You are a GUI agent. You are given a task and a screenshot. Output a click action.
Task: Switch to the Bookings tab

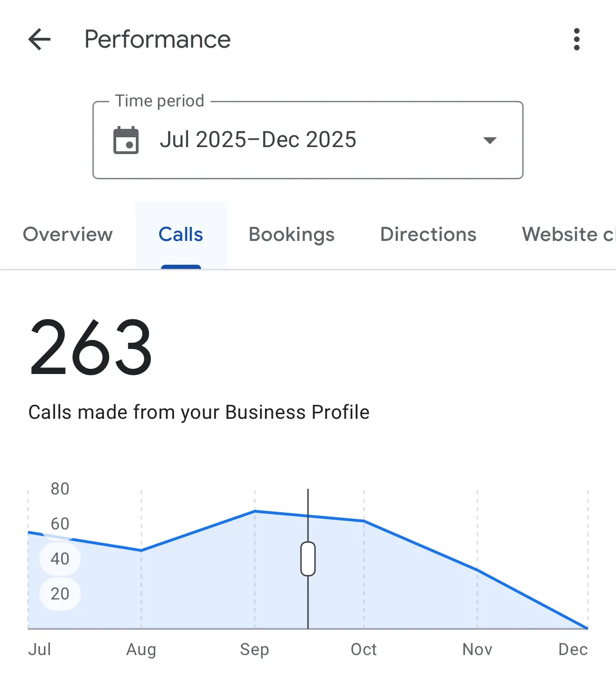coord(291,234)
